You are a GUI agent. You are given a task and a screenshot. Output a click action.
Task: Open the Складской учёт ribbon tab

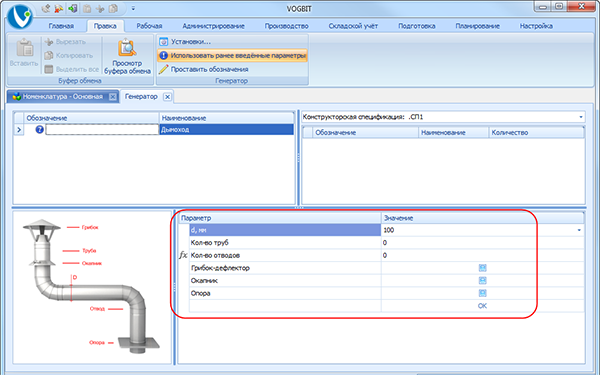353,26
